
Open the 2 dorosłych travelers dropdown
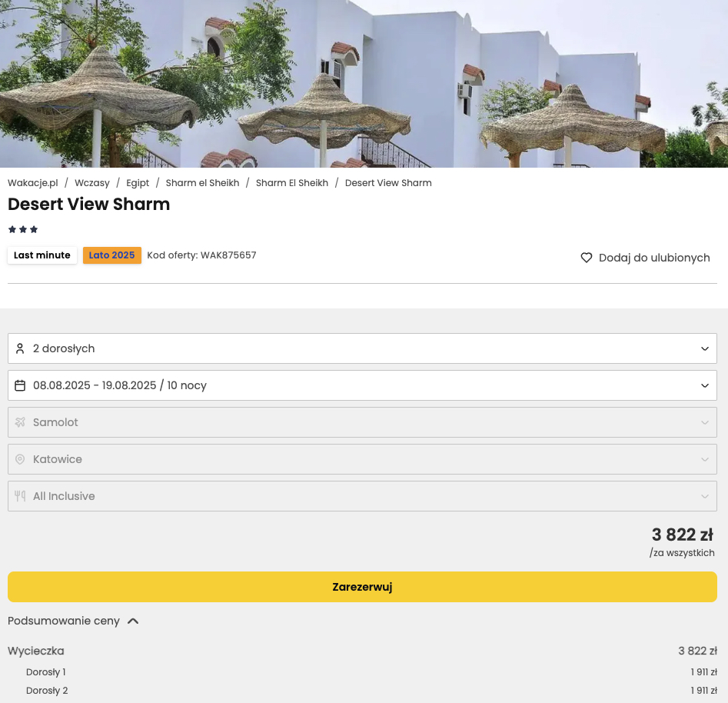[x=362, y=348]
